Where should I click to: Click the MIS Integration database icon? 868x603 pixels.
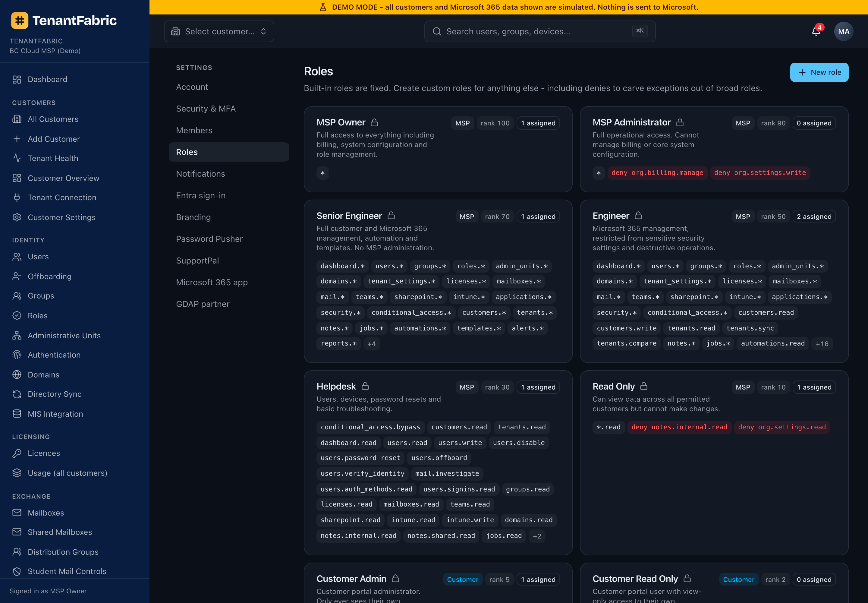pos(17,414)
